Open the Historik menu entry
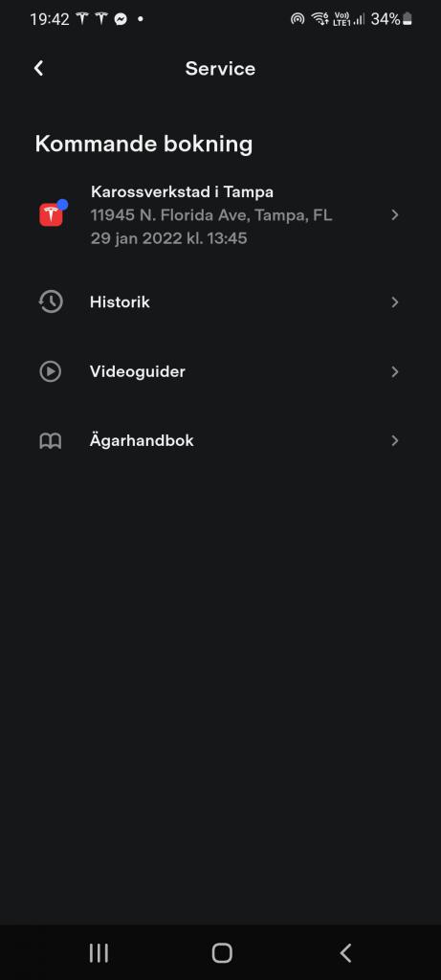 tap(220, 301)
